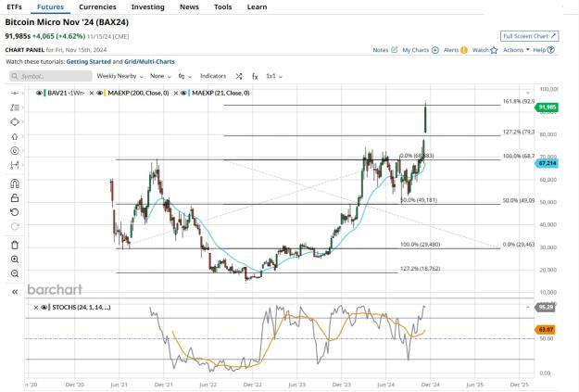The width and height of the screenshot is (579, 392).
Task: Click the Full Screen Chart button
Action: tap(529, 36)
